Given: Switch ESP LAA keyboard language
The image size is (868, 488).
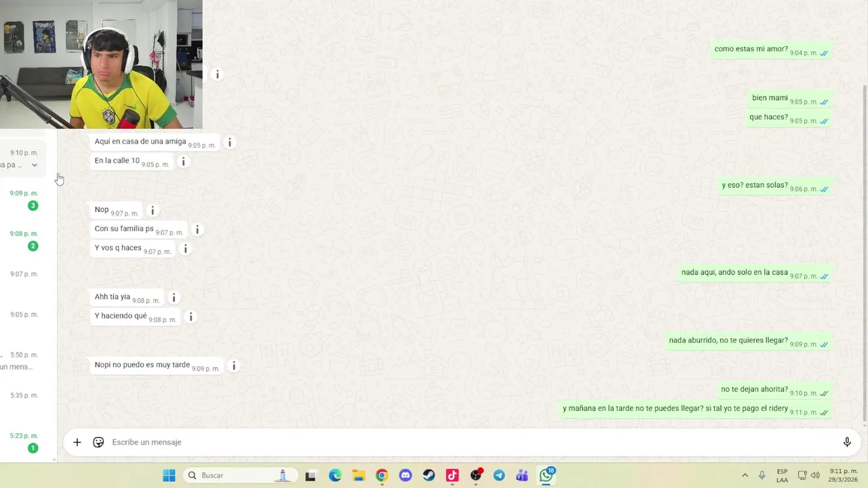Looking at the screenshot, I should 782,475.
